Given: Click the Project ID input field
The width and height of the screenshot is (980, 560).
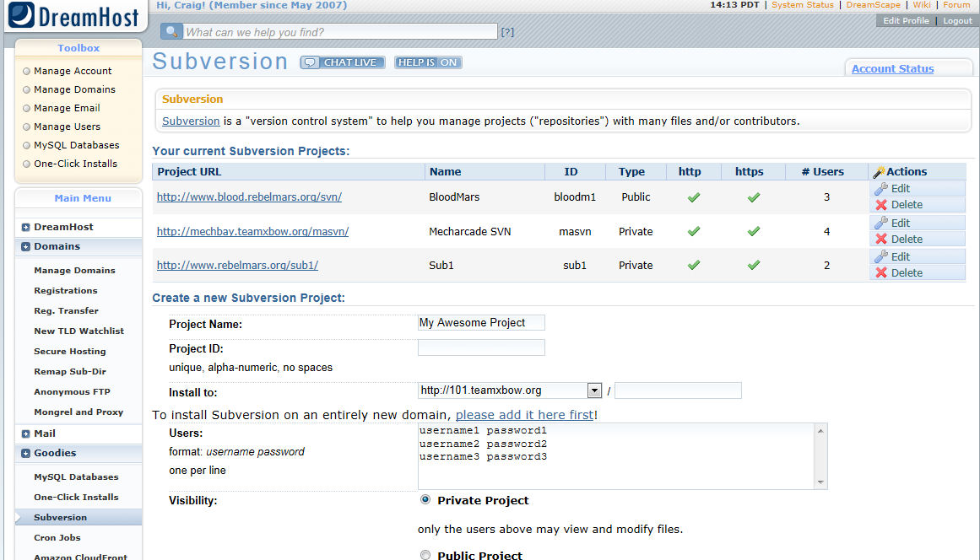Looking at the screenshot, I should pyautogui.click(x=481, y=347).
